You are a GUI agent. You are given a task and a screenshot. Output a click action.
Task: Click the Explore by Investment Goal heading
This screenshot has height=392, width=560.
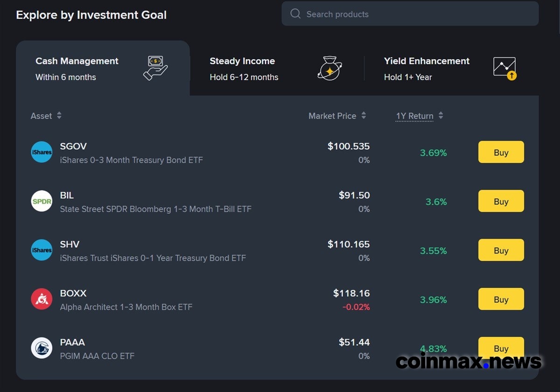click(91, 15)
